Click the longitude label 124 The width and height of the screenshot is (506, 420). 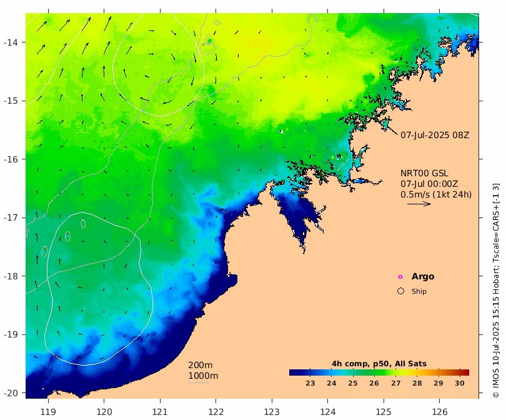point(328,412)
